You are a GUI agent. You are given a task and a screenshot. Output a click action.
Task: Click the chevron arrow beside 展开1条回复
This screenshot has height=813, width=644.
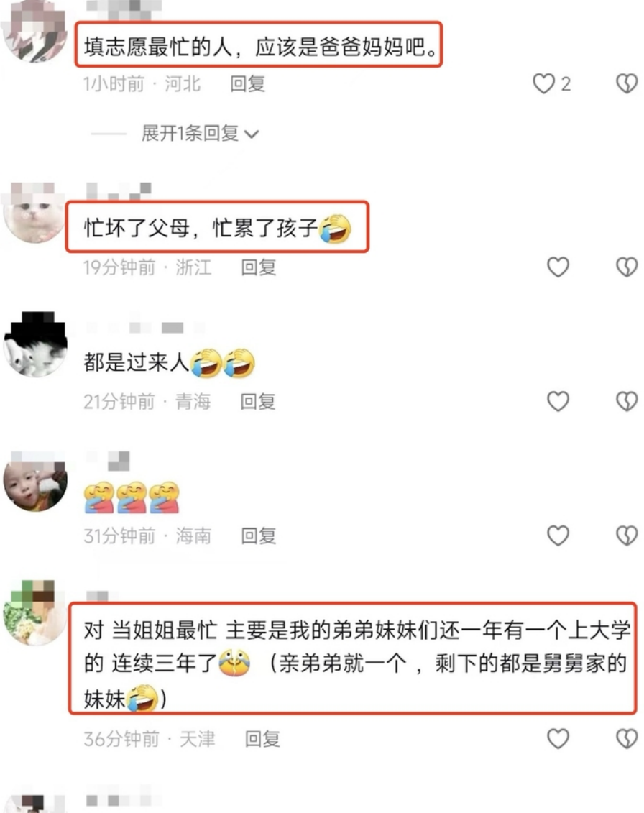[252, 135]
